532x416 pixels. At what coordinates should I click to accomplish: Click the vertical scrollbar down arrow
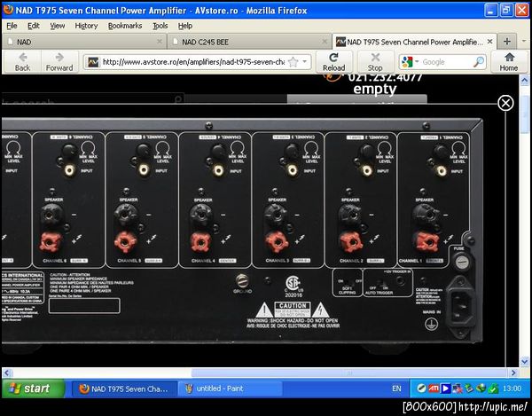(x=524, y=361)
